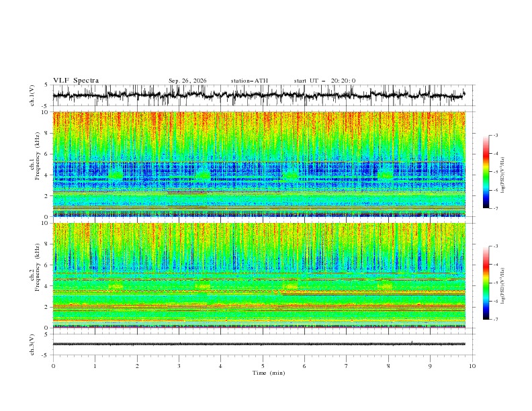This screenshot has height=411, width=532.
Task: Click the date label Sep. 26, 2026
Action: tap(187, 81)
